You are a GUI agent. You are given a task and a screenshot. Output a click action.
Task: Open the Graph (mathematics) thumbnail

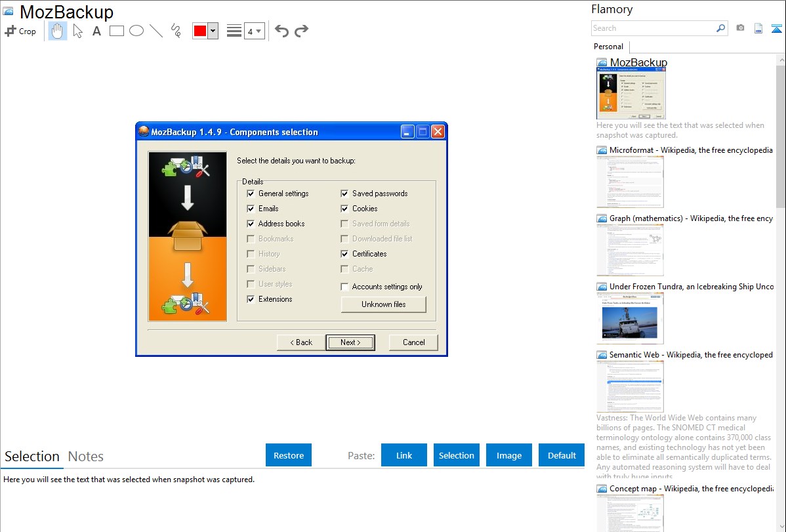coord(630,250)
